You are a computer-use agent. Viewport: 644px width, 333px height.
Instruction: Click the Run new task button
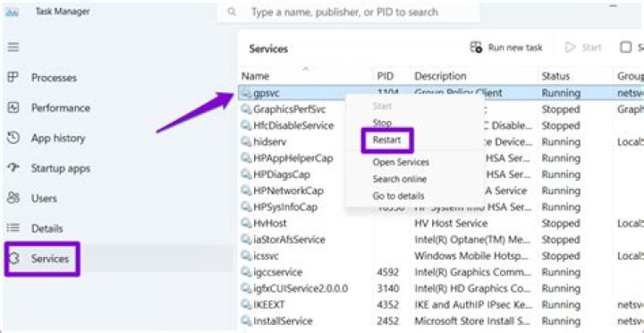click(506, 47)
